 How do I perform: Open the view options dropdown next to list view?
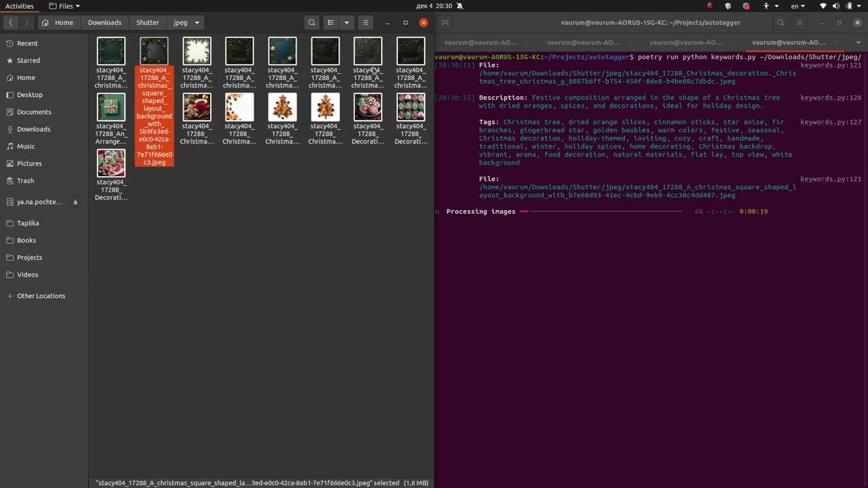[347, 22]
